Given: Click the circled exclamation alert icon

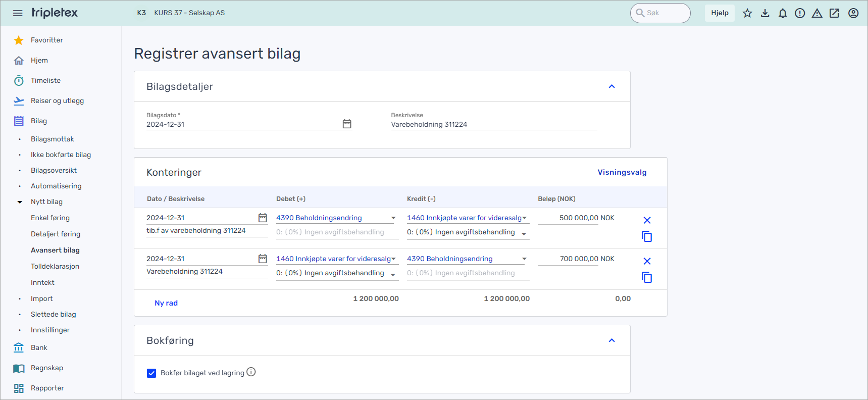Looking at the screenshot, I should [x=800, y=13].
